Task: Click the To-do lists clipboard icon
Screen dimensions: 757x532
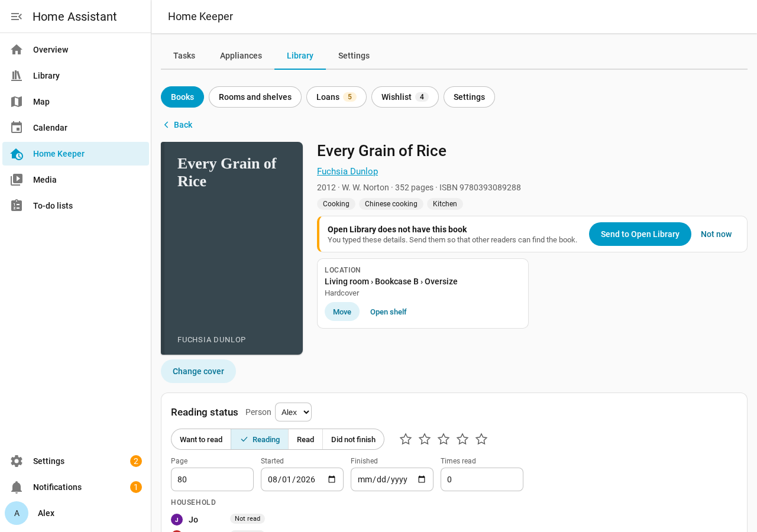Action: point(17,206)
